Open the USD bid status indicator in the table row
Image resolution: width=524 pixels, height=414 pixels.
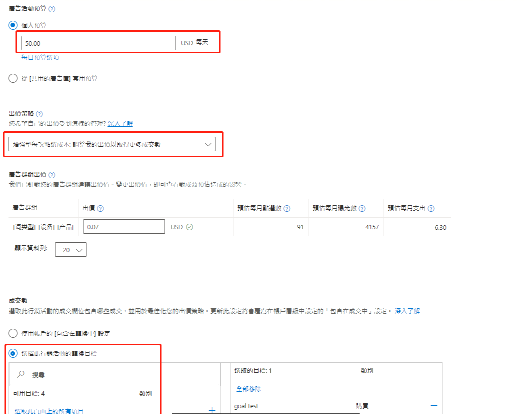pos(189,227)
